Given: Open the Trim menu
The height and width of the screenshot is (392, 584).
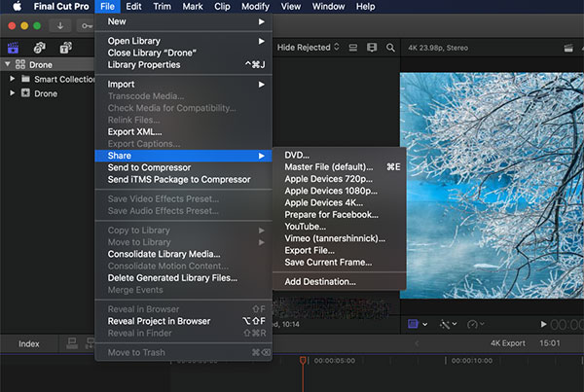Looking at the screenshot, I should [162, 7].
